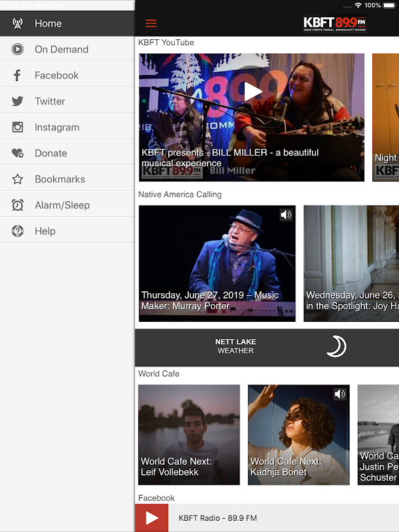Tap the Donate heart icon
This screenshot has width=399, height=532.
click(18, 153)
